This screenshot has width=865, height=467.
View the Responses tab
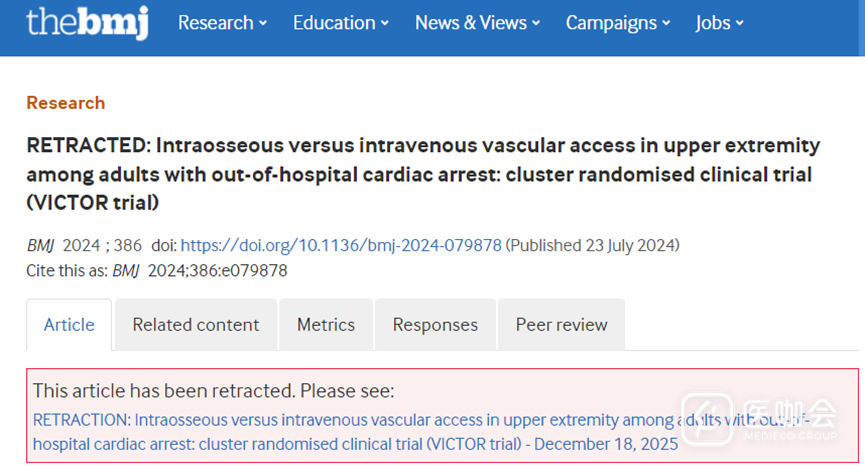[x=435, y=324]
